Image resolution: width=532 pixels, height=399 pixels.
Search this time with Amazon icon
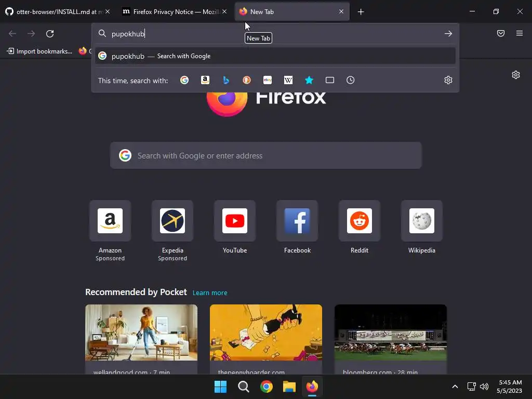coord(205,80)
